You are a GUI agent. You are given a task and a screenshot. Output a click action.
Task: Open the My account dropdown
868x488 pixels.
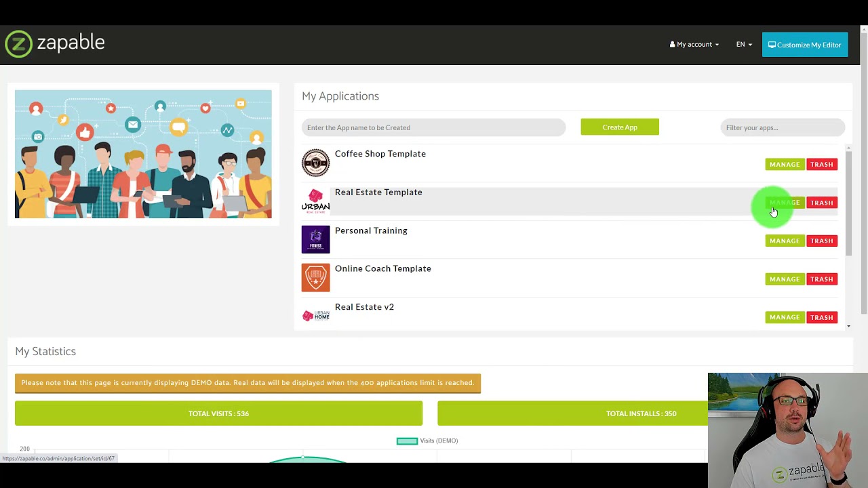(x=694, y=45)
